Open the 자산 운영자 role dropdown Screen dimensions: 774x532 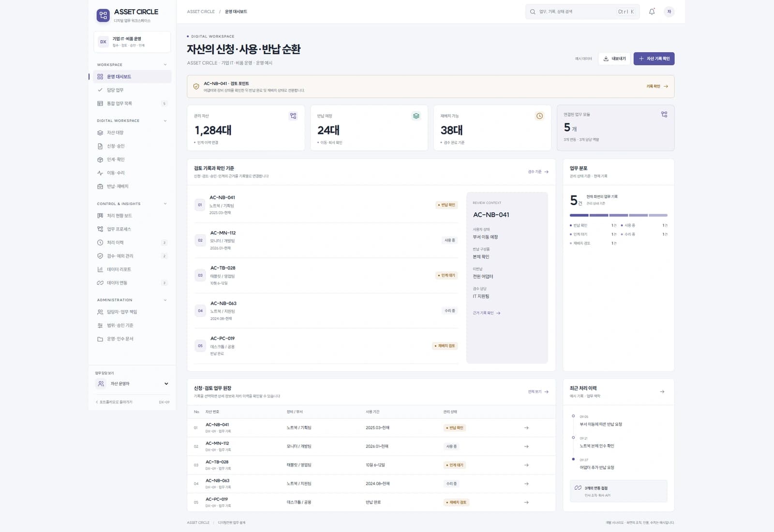coord(132,384)
